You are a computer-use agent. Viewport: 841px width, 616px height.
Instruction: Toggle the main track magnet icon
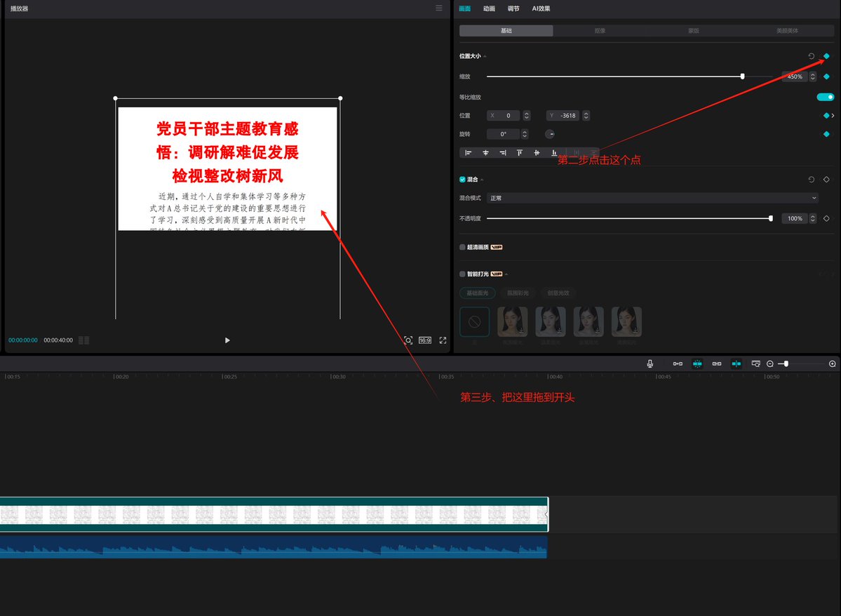pyautogui.click(x=678, y=364)
